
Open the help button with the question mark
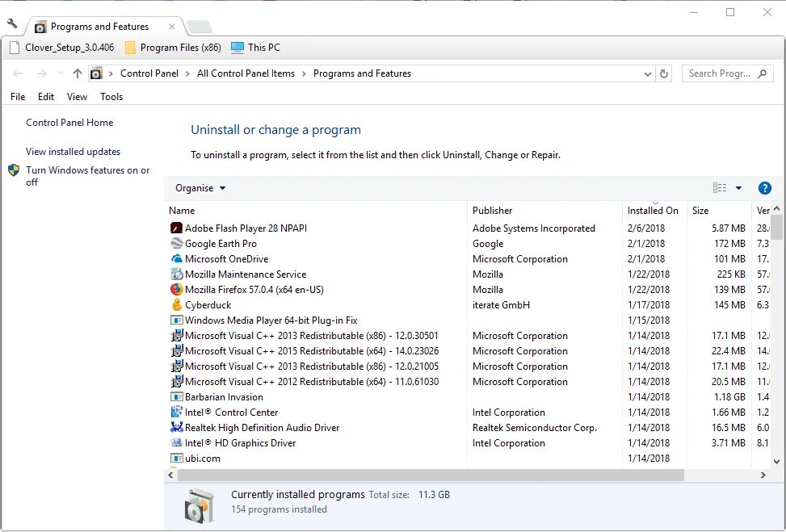click(x=764, y=188)
